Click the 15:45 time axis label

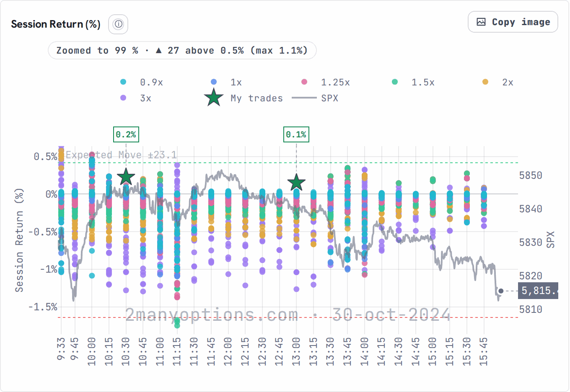483,351
